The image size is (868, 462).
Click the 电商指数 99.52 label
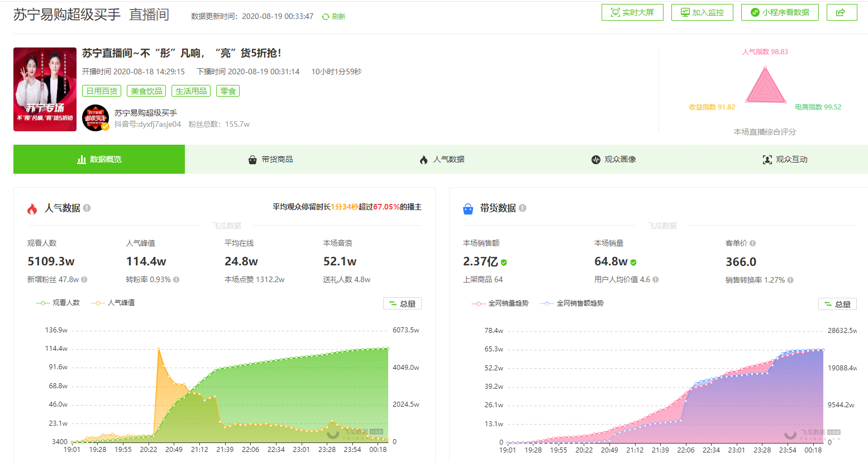click(x=818, y=107)
